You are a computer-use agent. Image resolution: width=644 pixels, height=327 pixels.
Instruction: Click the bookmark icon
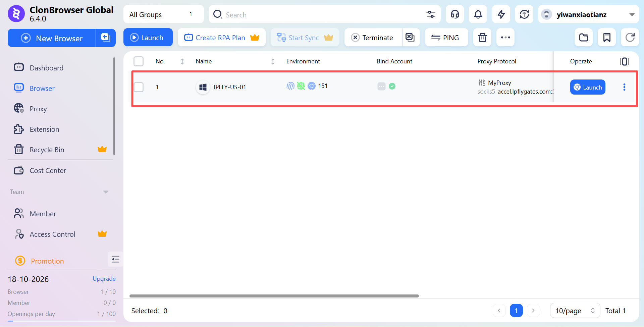click(x=607, y=37)
